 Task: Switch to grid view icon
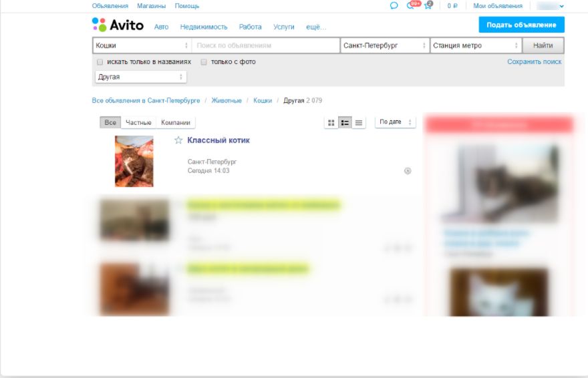click(x=331, y=122)
